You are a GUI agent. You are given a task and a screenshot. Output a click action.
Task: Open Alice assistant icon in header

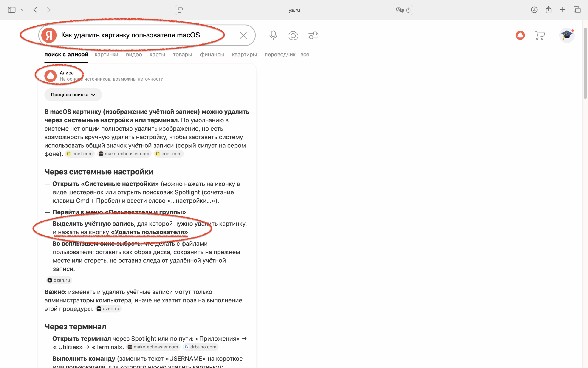(x=520, y=35)
